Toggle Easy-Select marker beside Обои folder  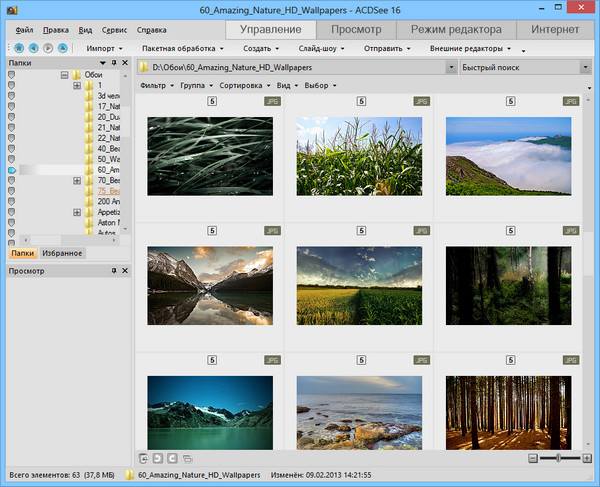tap(12, 75)
